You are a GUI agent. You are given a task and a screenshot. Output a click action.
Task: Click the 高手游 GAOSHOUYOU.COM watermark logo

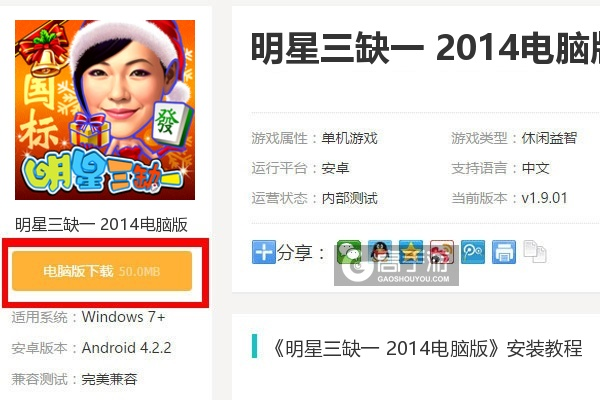click(396, 266)
